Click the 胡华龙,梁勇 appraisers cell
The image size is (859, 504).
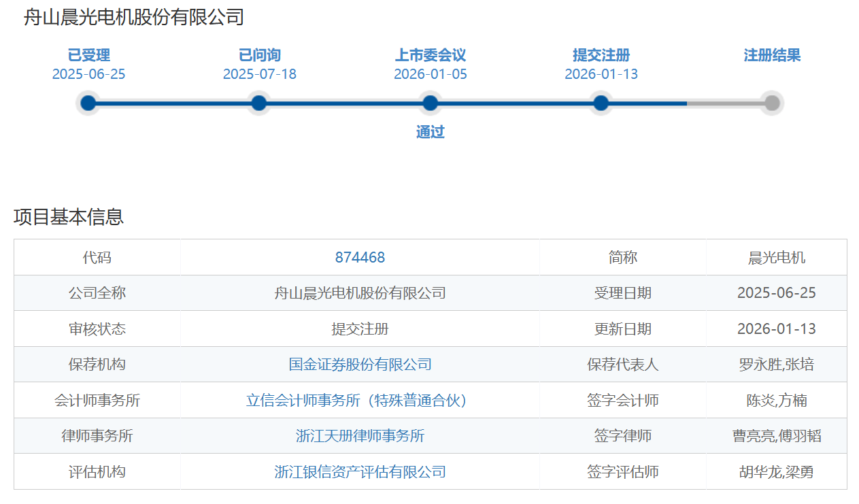click(x=777, y=471)
